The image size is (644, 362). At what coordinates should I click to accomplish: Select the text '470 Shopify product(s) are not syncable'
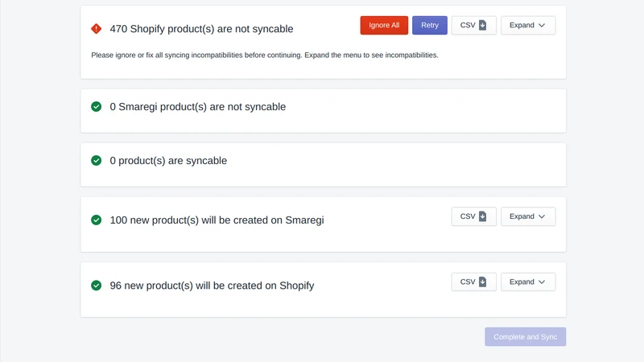(201, 29)
